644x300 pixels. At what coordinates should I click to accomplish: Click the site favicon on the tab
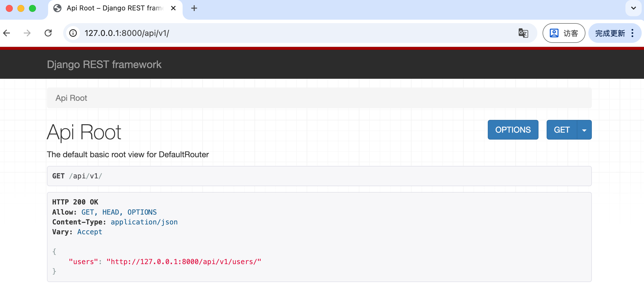57,8
